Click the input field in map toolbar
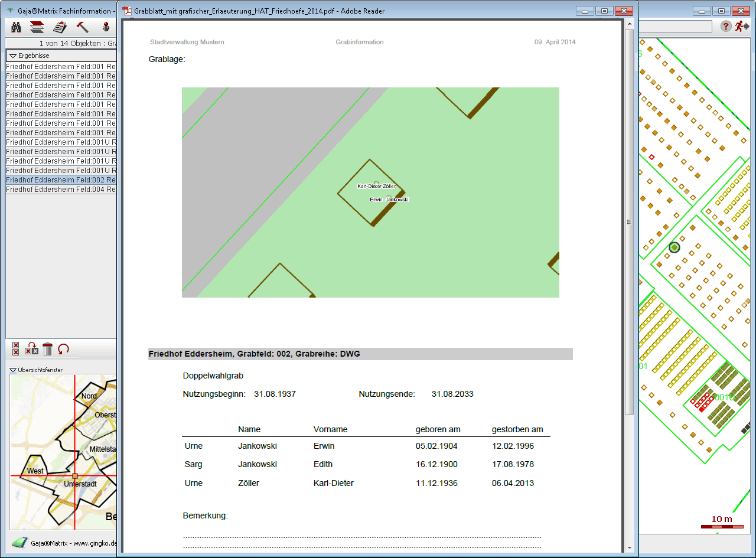Viewport: 756px width, 558px height. (675, 27)
